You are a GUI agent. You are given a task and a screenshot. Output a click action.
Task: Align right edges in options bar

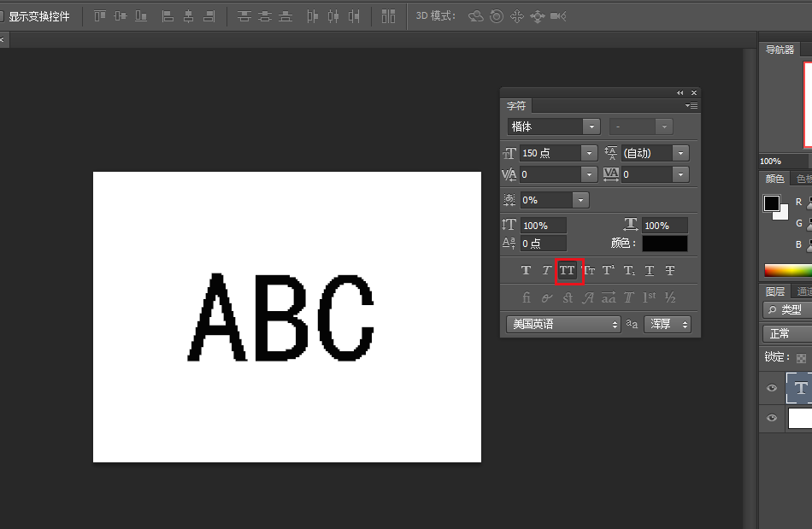tap(209, 16)
